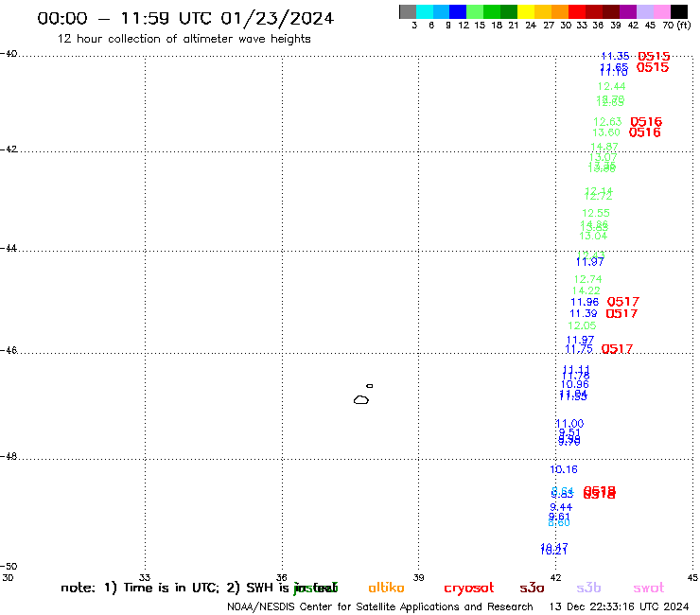Click the wave height value "10.96"
Screen dimensions: 700x615
[x=575, y=384]
